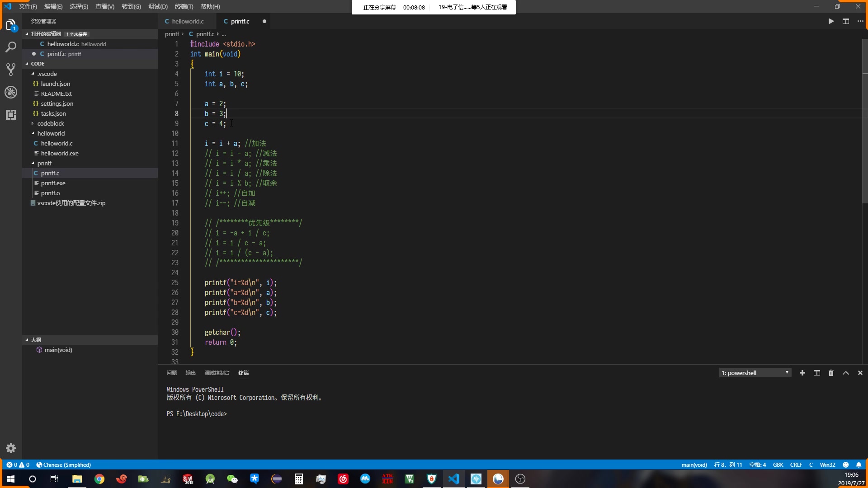Open the Edit menu
868x488 pixels.
pyautogui.click(x=53, y=6)
